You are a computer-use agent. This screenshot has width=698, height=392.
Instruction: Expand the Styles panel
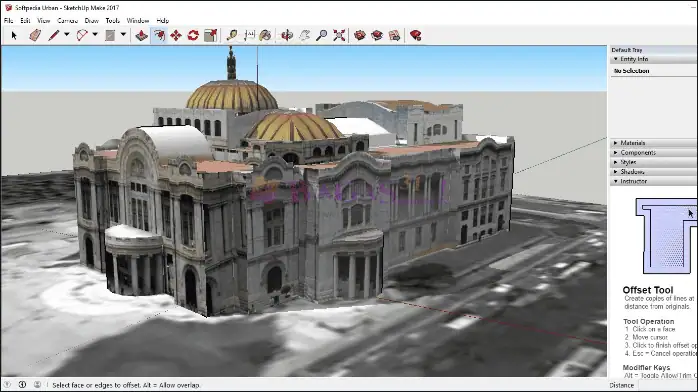653,162
